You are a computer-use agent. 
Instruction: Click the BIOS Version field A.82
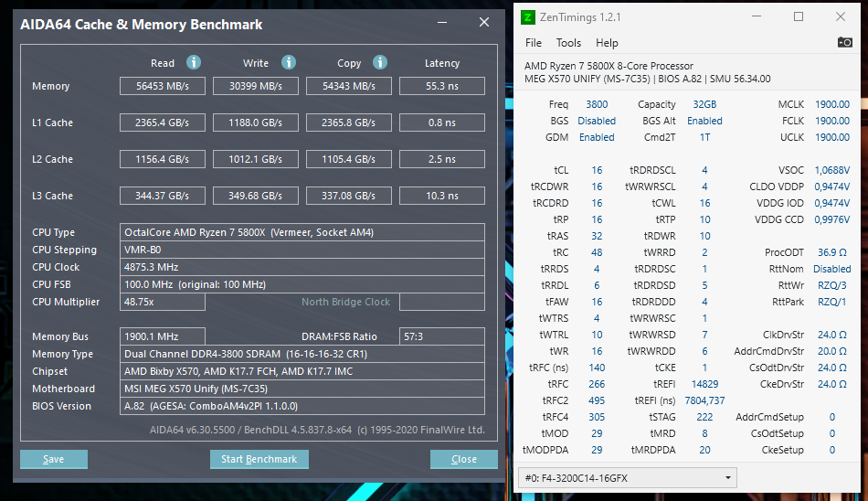(302, 406)
